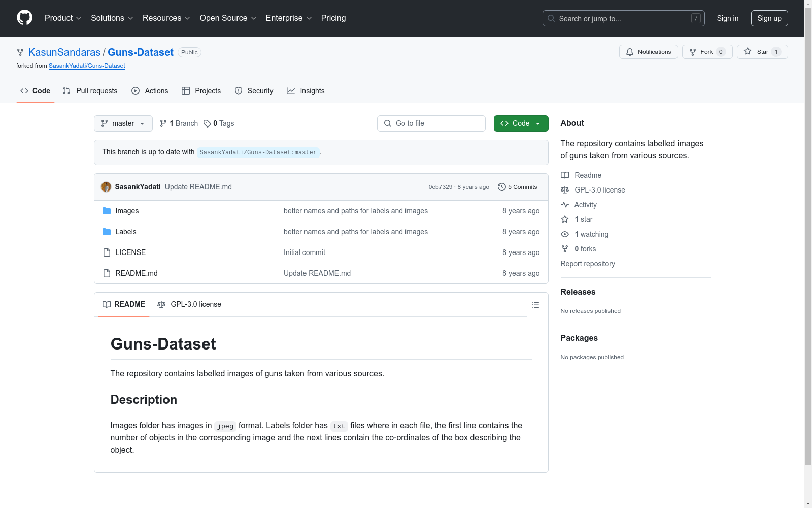The image size is (812, 508).
Task: Click the star icon in the Star button
Action: 748,51
